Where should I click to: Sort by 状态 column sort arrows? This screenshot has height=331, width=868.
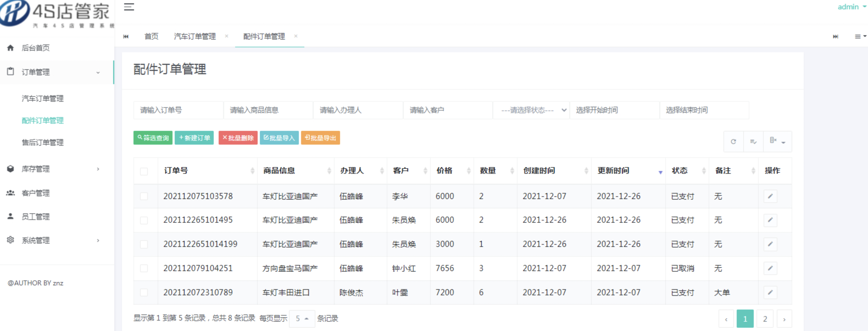[x=703, y=171]
